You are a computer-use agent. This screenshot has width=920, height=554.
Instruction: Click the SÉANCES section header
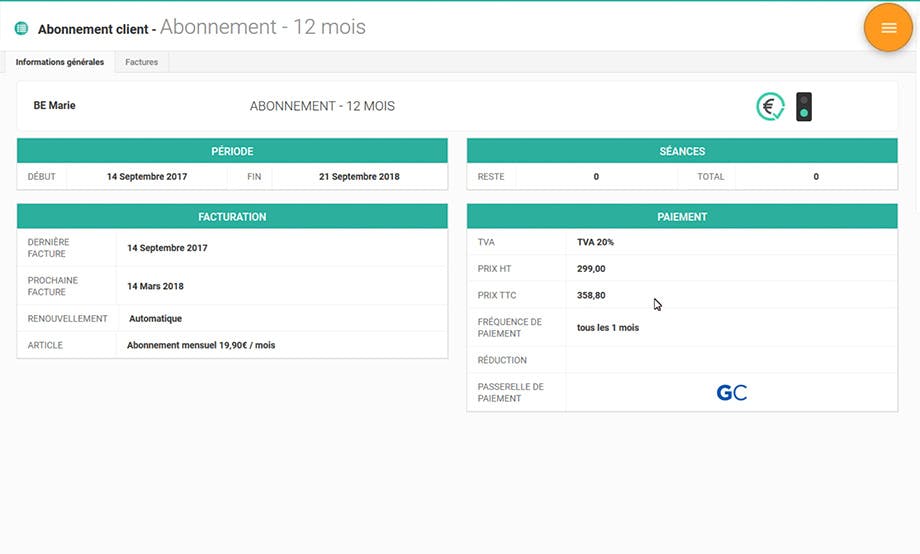[x=682, y=151]
